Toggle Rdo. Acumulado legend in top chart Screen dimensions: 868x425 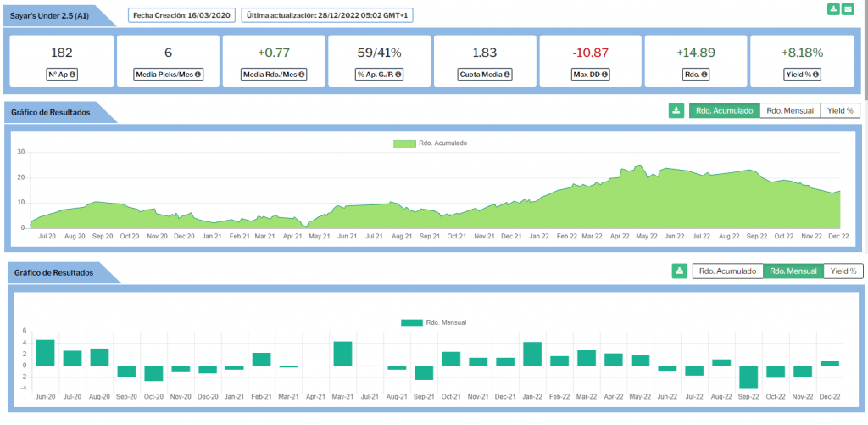430,143
